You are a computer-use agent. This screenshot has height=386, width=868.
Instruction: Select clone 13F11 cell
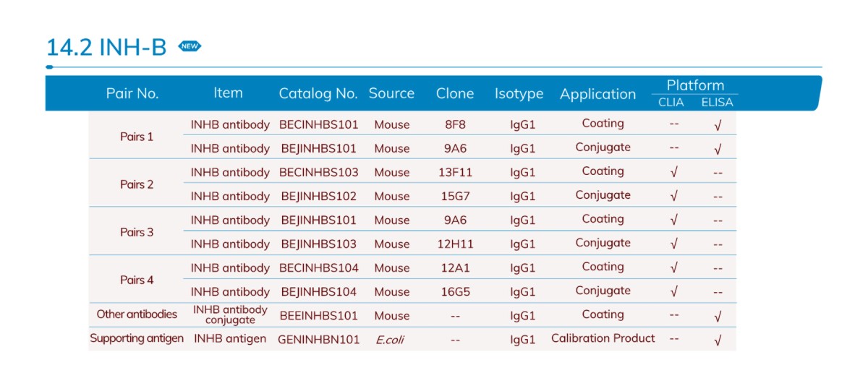455,173
